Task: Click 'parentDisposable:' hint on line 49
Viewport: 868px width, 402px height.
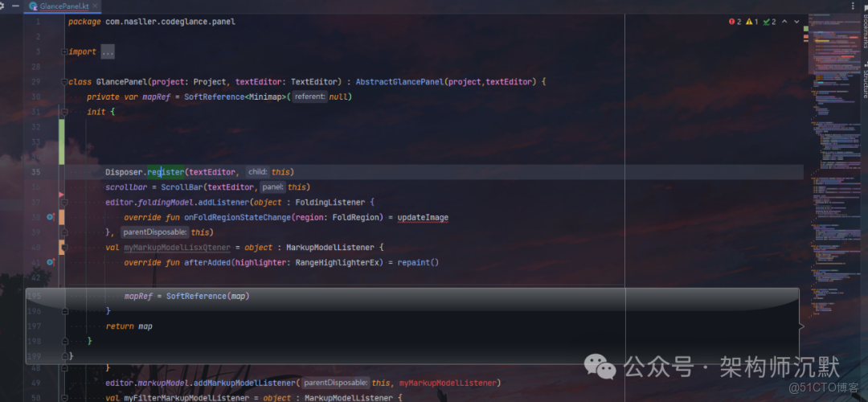Action: tap(335, 383)
